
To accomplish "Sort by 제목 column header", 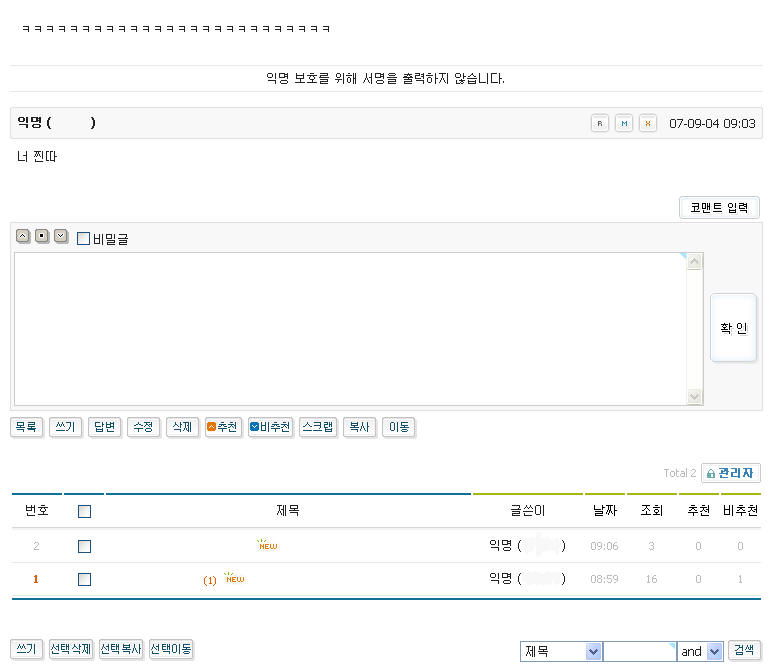I will click(x=288, y=511).
